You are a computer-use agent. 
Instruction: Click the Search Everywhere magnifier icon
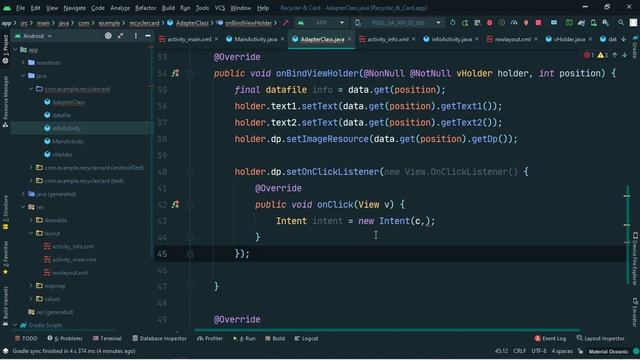(621, 23)
